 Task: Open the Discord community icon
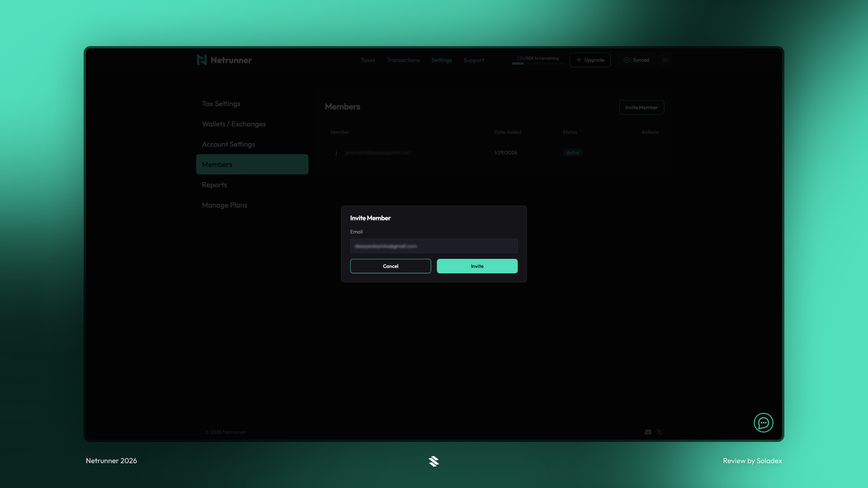click(x=647, y=432)
